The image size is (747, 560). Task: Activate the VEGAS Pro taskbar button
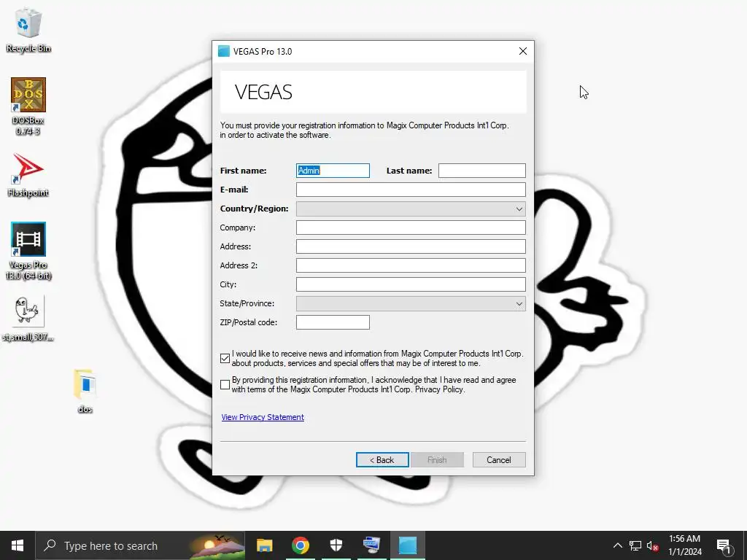[408, 545]
